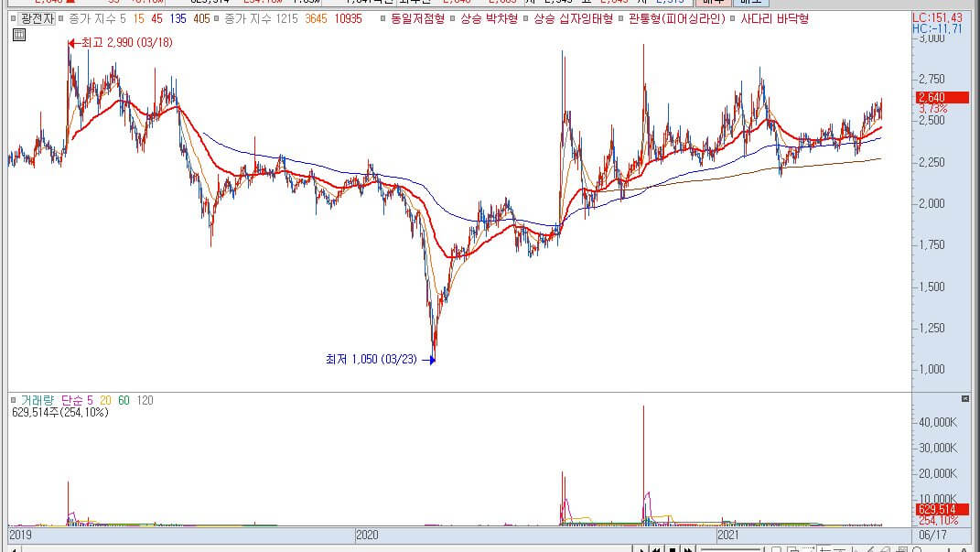The image size is (980, 552).
Task: Toggle marker before 종가 지수 1215
Action: pyautogui.click(x=217, y=18)
